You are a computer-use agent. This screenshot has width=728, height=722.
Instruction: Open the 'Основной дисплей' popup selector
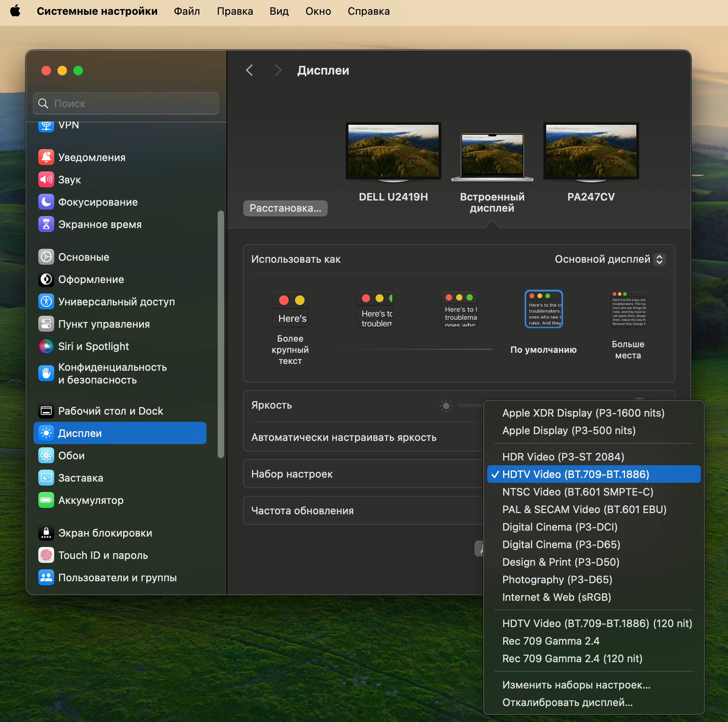pos(610,260)
